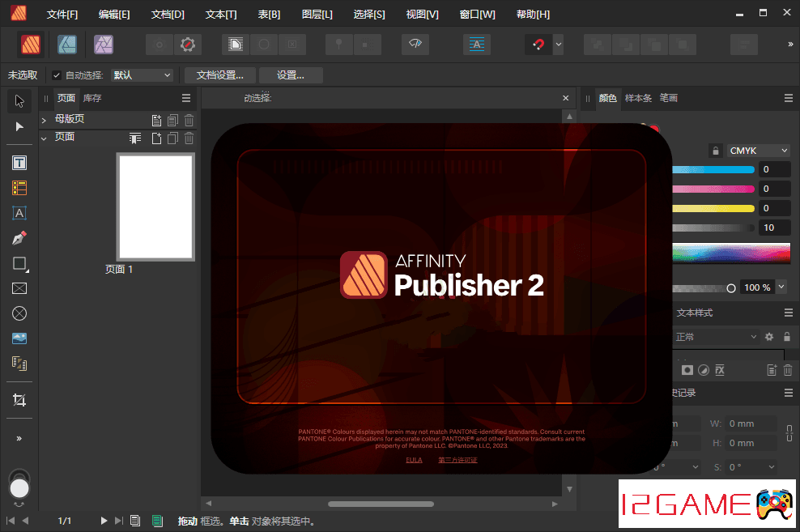Open the 页面 panel hamburger menu
This screenshot has width=800, height=532.
tap(186, 98)
